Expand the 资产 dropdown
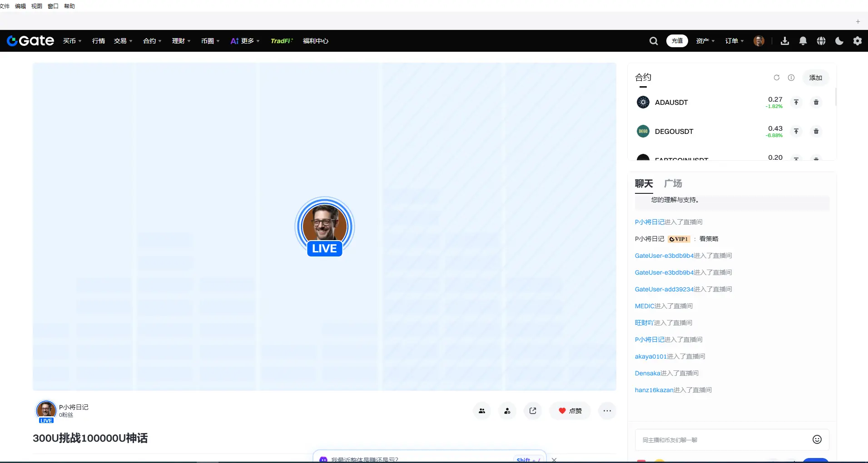 tap(705, 41)
